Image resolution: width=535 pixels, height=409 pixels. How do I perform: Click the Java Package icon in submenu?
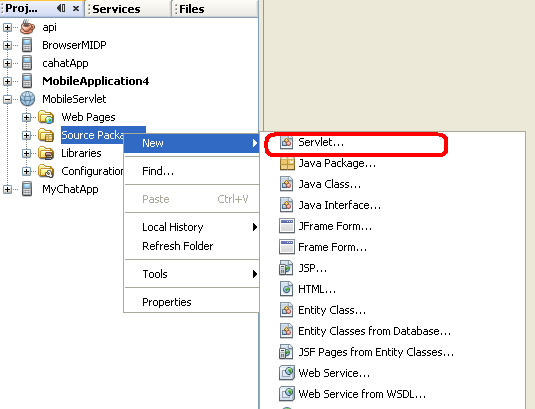click(x=287, y=164)
